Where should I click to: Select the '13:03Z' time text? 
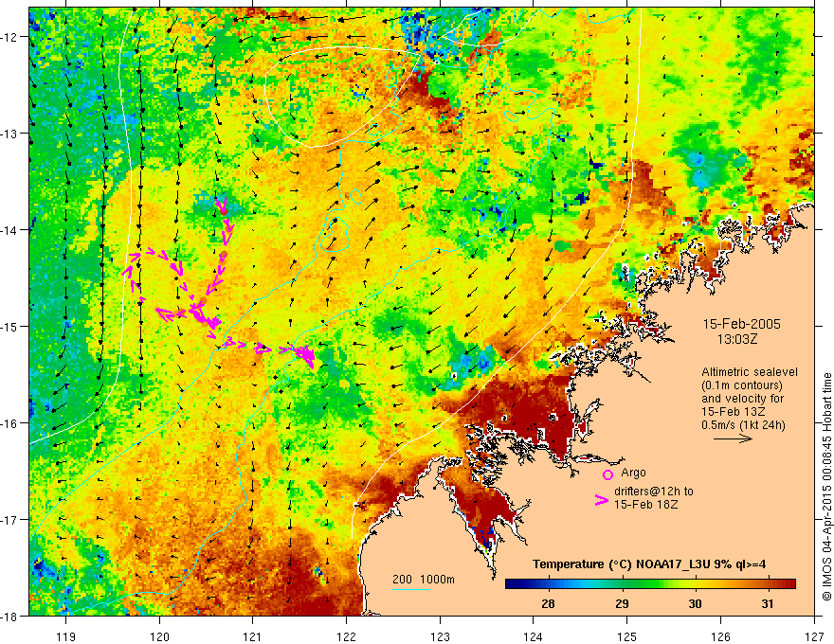pyautogui.click(x=736, y=339)
